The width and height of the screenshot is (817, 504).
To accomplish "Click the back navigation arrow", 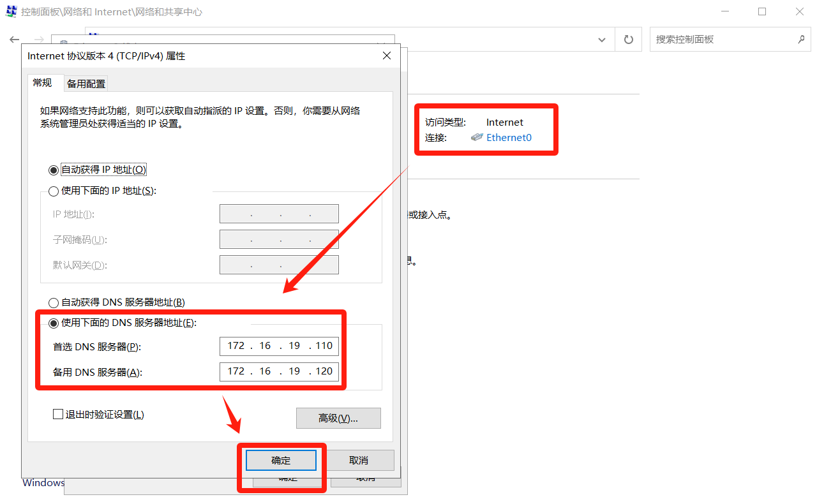I will coord(14,40).
